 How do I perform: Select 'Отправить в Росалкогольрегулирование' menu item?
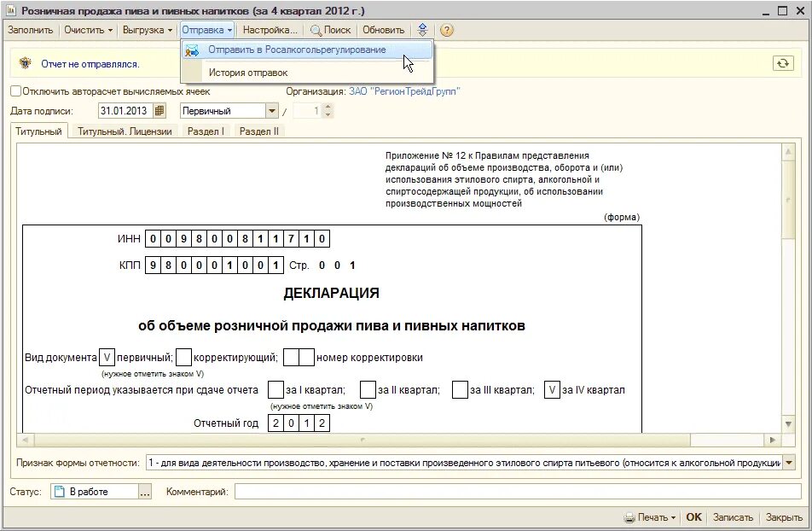tap(306, 50)
